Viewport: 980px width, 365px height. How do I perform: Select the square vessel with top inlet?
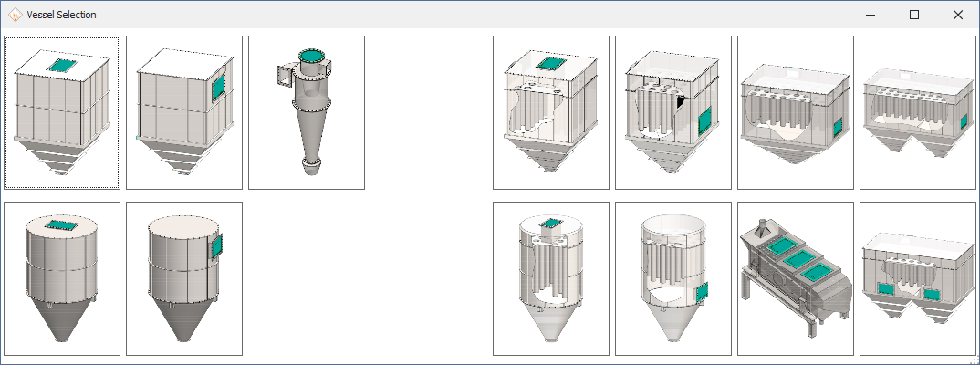(x=62, y=113)
